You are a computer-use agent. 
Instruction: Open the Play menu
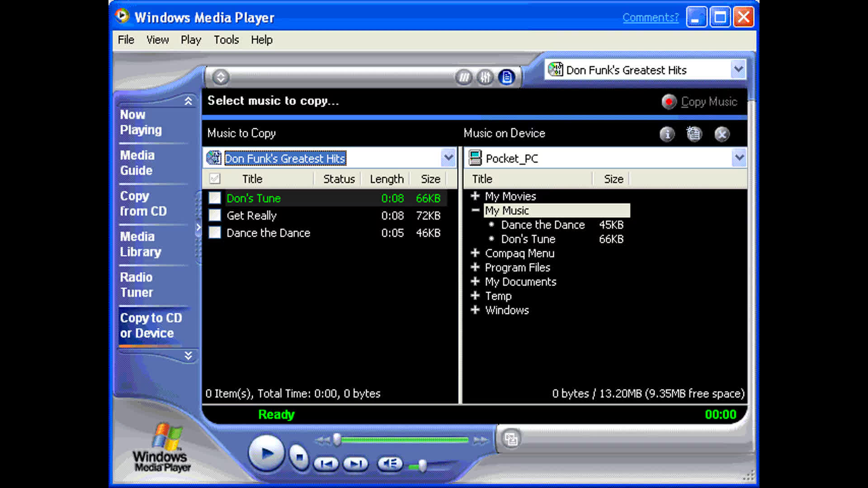[x=191, y=40]
